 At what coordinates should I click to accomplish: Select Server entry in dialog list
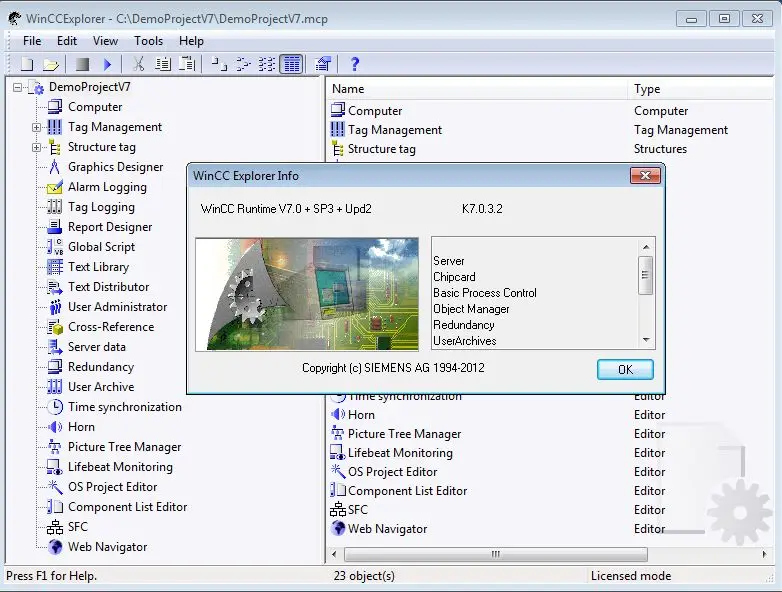click(449, 261)
